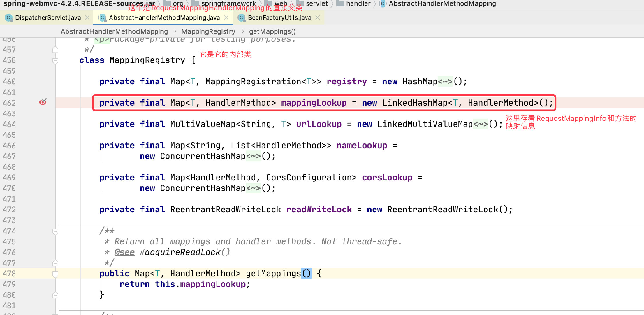The height and width of the screenshot is (315, 644).
Task: Click the spring-webmvc-4.2.4.RELEASE-sources.jar path item
Action: coord(79,3)
